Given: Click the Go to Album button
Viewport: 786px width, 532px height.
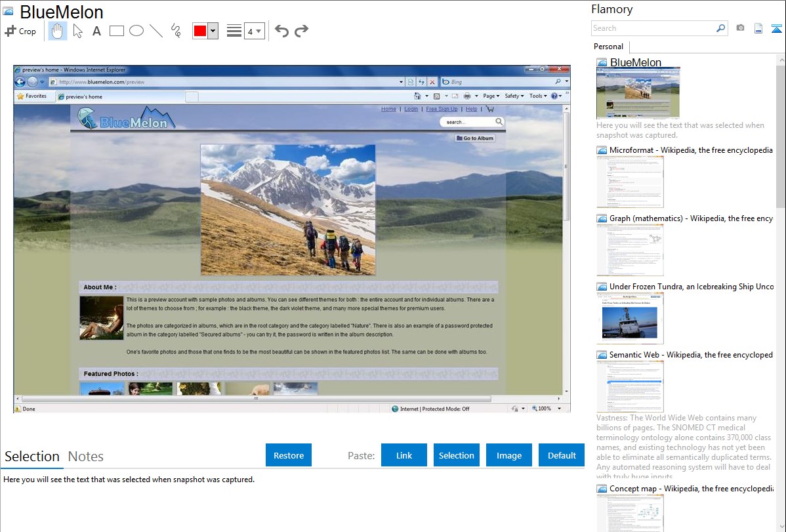Looking at the screenshot, I should [475, 138].
